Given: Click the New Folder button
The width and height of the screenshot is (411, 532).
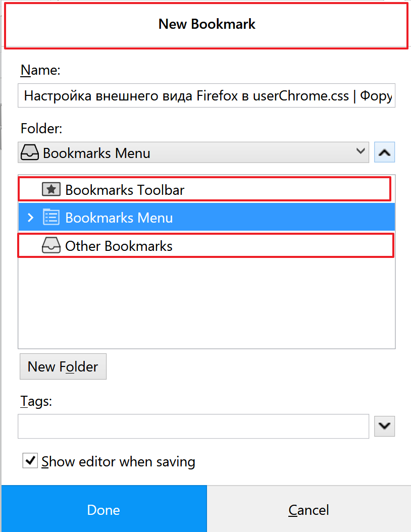Looking at the screenshot, I should [63, 366].
